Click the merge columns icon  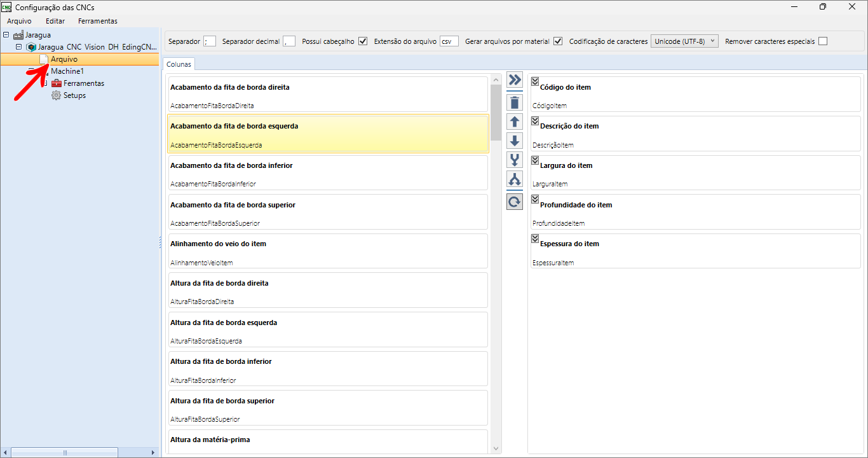point(515,160)
